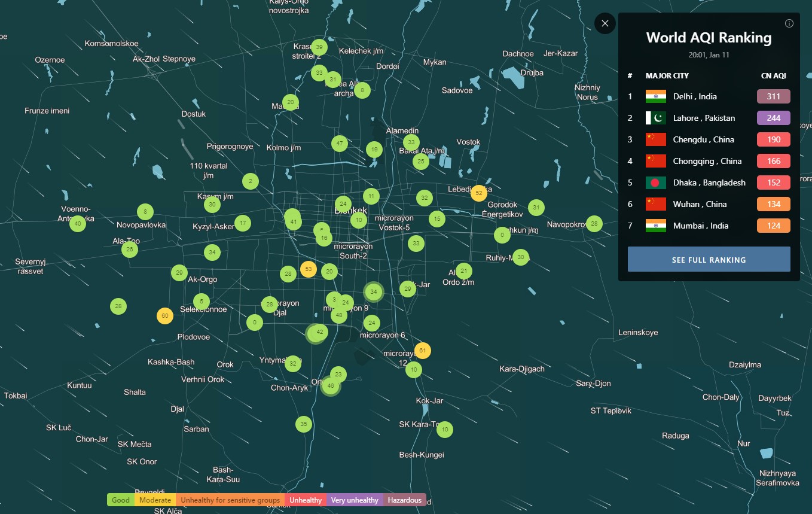The image size is (812, 514).
Task: Open the Mumbai, India ranking entry
Action: tap(700, 226)
